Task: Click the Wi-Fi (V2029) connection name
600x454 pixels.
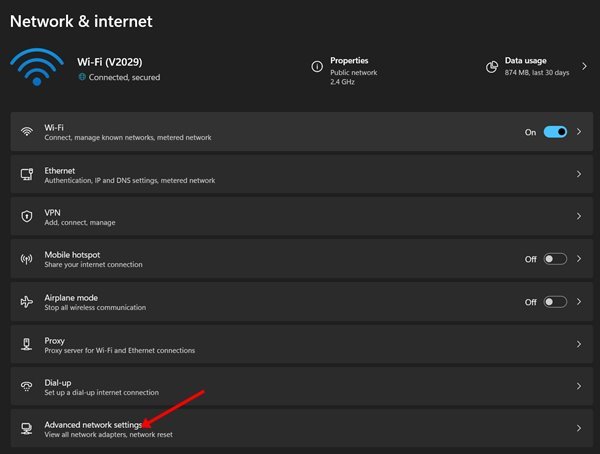Action: tap(110, 62)
